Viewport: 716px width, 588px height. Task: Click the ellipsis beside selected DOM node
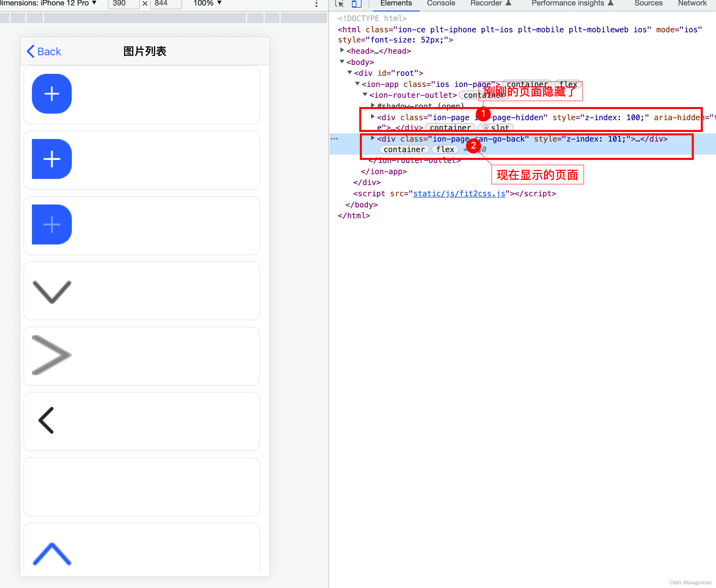(334, 139)
